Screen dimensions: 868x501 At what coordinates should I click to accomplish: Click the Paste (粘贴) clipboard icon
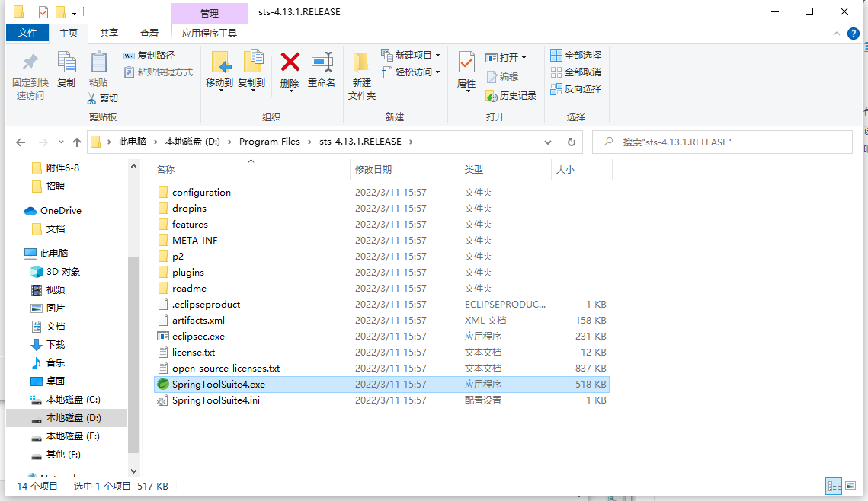coord(98,63)
